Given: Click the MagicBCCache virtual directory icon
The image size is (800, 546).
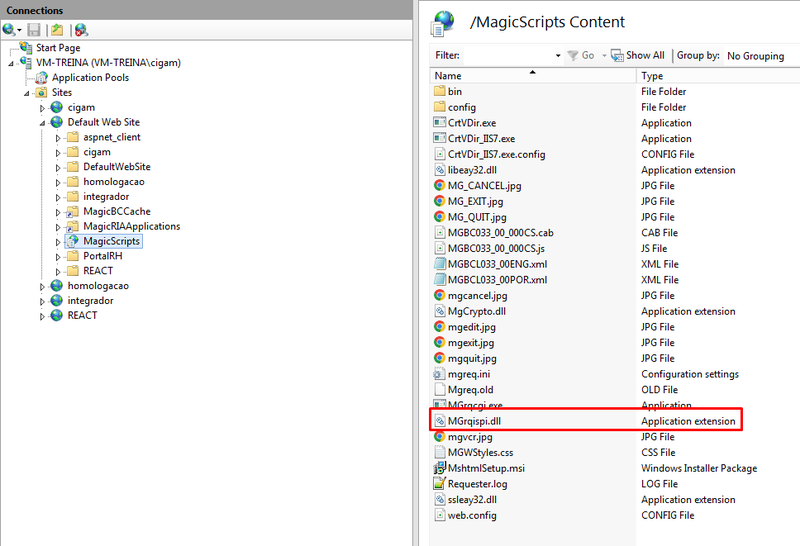Looking at the screenshot, I should click(x=73, y=211).
